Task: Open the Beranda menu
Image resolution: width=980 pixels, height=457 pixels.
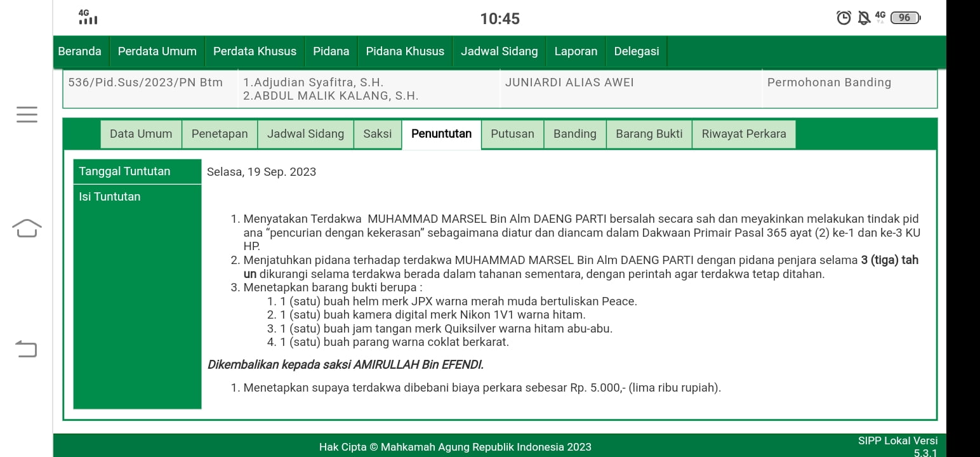Action: (79, 51)
